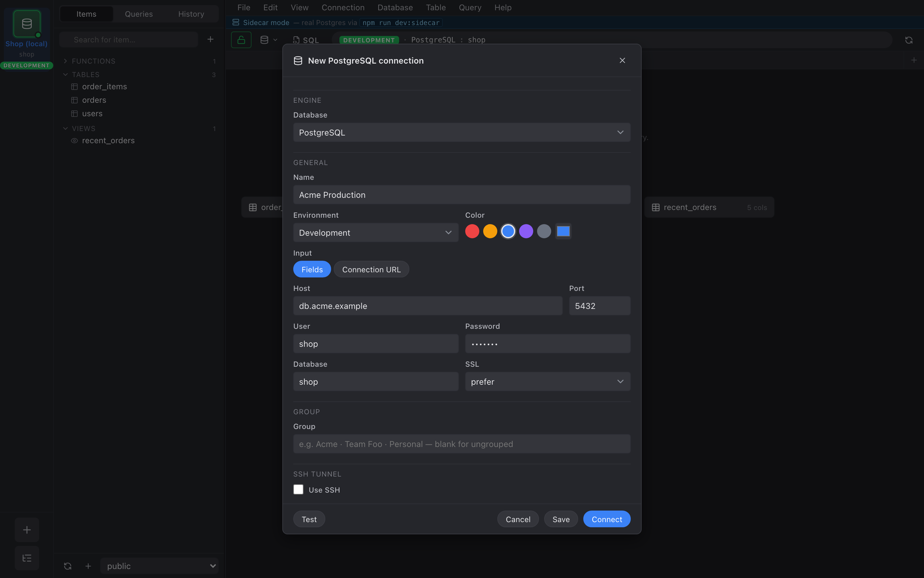Image resolution: width=924 pixels, height=578 pixels.
Task: Click the Sidecar mode server icon
Action: (236, 22)
